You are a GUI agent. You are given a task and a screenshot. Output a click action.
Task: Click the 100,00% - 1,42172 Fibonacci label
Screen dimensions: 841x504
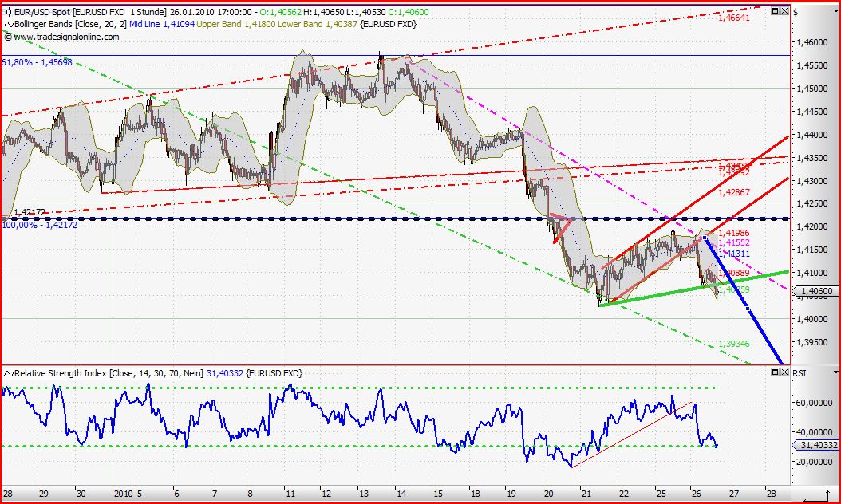[40, 225]
